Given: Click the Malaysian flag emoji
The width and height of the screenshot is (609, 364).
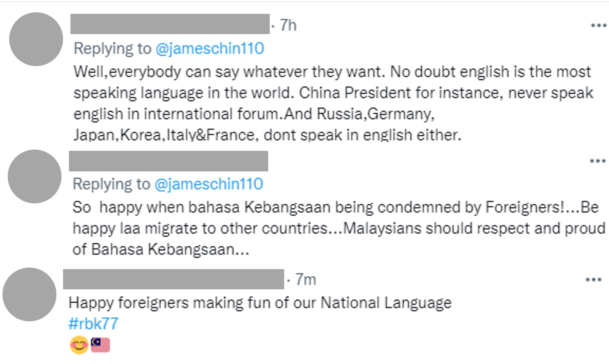Looking at the screenshot, I should pos(100,345).
